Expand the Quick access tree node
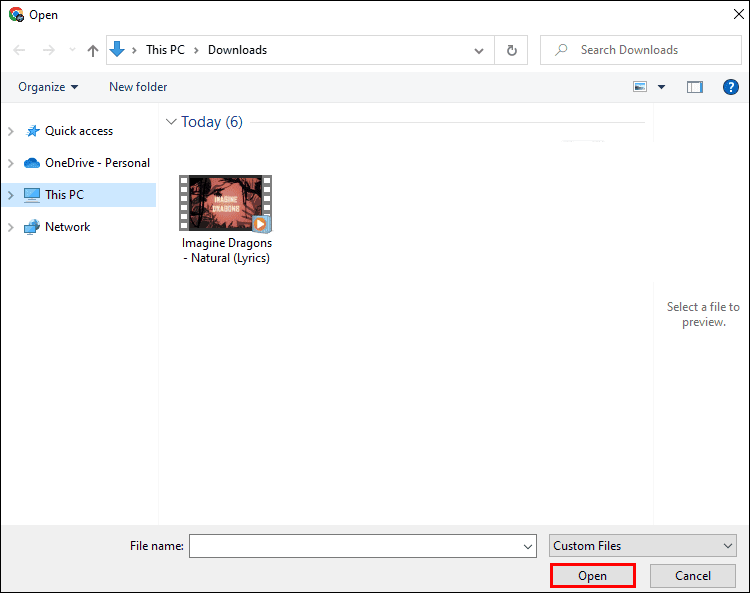 point(11,131)
